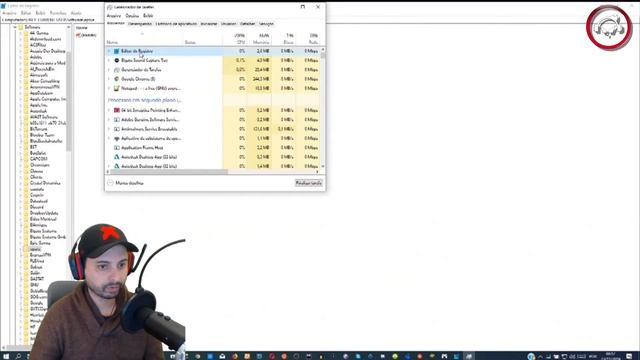The height and width of the screenshot is (360, 640).
Task: Select the DropboxUpdate key in registry tree
Action: pyautogui.click(x=44, y=213)
